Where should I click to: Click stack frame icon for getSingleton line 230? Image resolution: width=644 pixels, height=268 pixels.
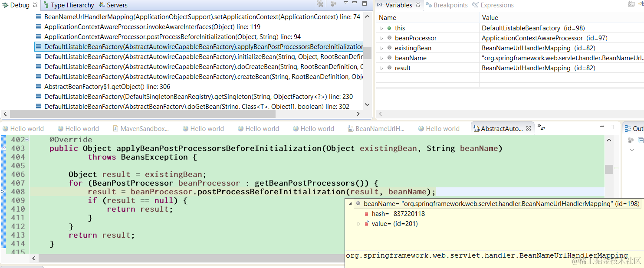pos(39,97)
